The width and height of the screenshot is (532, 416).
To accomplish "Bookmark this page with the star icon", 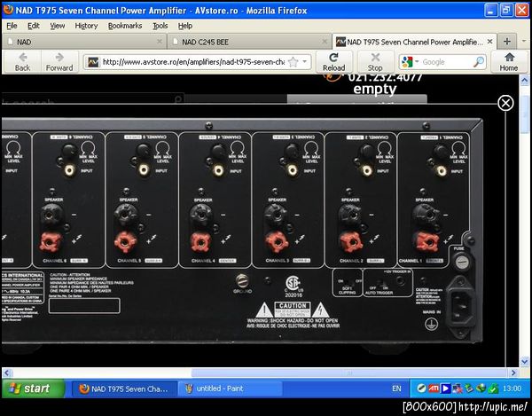I will coord(293,62).
